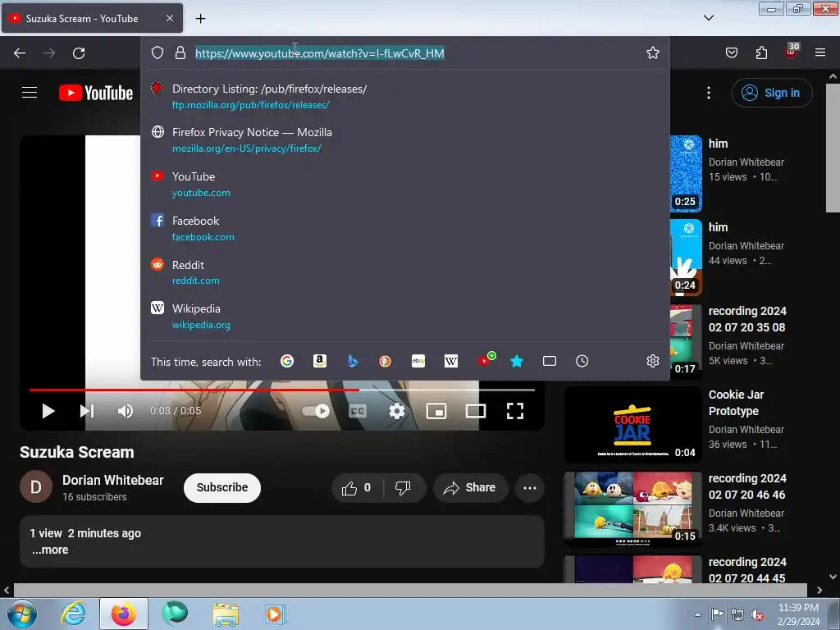Image resolution: width=840 pixels, height=630 pixels.
Task: Choose Facebook suggestion
Action: pos(405,228)
